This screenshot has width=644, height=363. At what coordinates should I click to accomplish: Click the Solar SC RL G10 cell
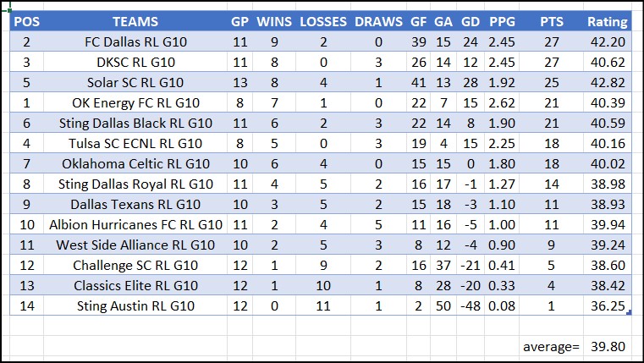(x=135, y=82)
